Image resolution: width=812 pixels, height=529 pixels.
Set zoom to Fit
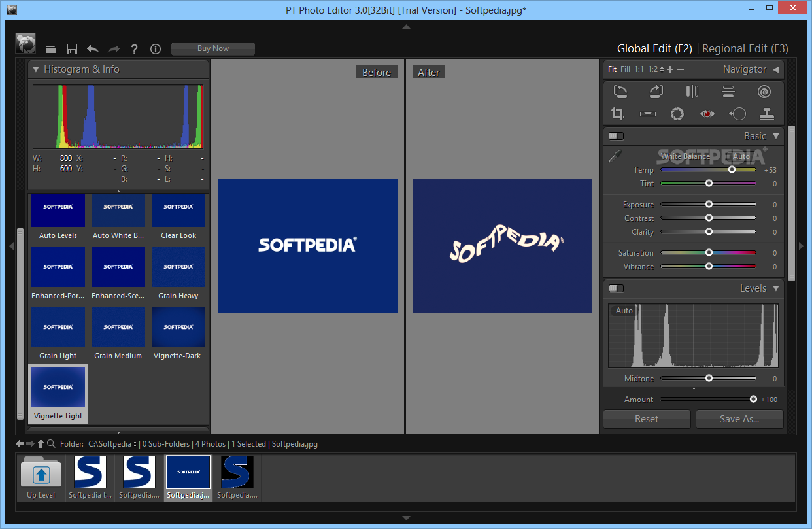click(612, 69)
